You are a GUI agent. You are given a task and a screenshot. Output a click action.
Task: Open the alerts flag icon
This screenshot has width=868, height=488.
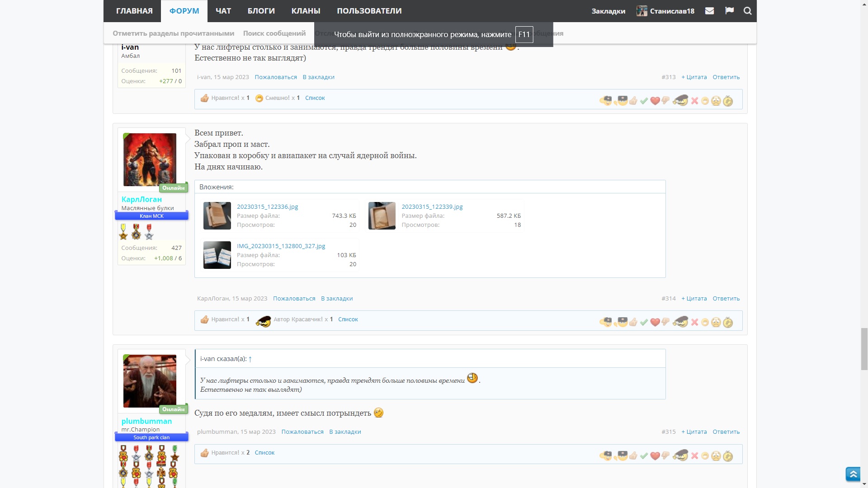(x=729, y=11)
